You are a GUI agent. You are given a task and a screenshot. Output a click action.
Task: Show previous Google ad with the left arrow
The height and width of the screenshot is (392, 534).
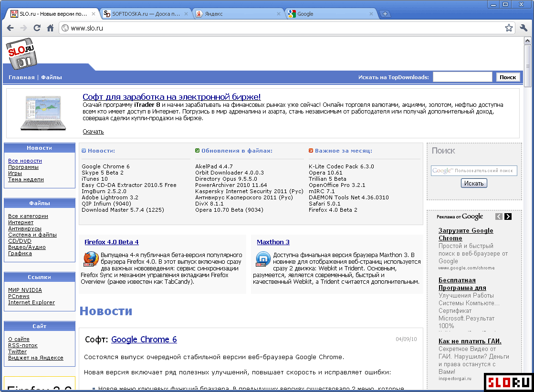point(499,217)
